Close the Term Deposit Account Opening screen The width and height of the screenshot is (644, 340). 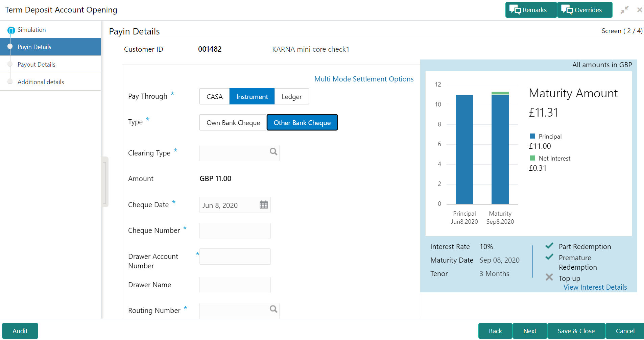640,10
